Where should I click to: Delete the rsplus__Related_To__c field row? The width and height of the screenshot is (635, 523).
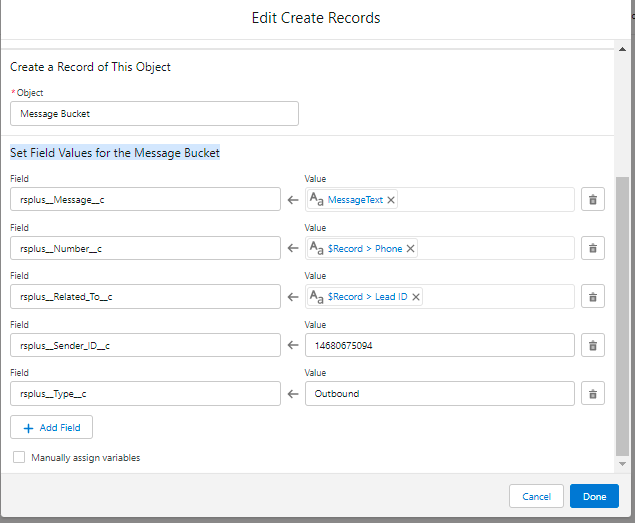(x=592, y=297)
